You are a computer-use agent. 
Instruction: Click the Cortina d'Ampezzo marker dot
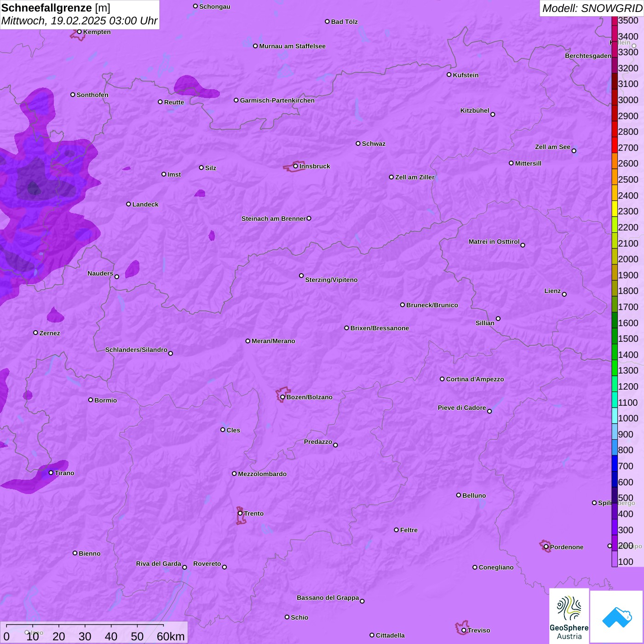(x=442, y=379)
